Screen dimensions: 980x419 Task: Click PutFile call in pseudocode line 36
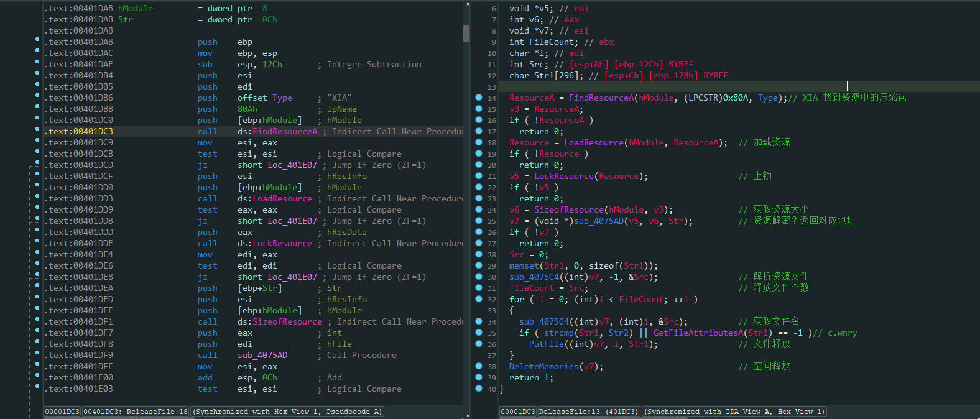pos(547,344)
